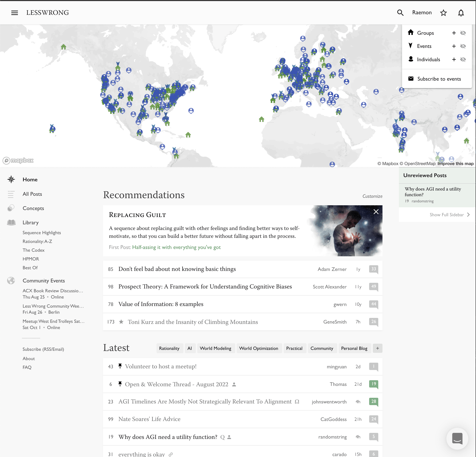Viewport: 476px width, 457px height.
Task: Open Customize recommendations settings
Action: pyautogui.click(x=372, y=196)
